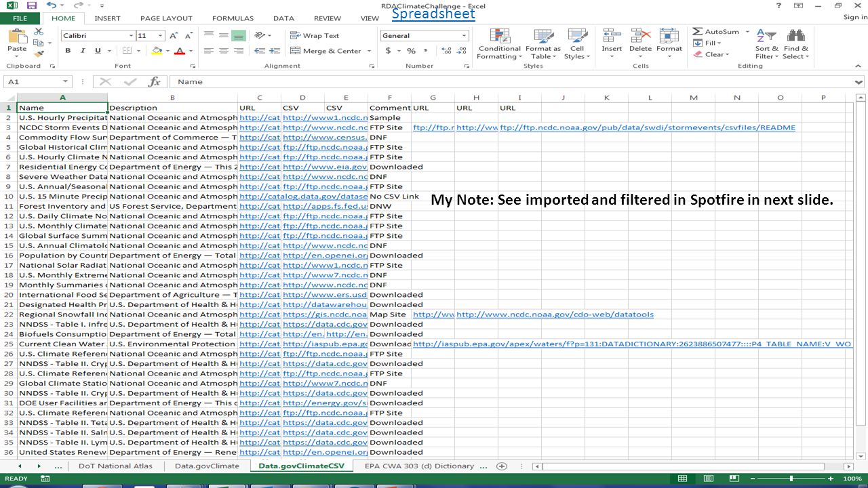This screenshot has height=488, width=868.
Task: Click Merge & Center button
Action: [326, 51]
